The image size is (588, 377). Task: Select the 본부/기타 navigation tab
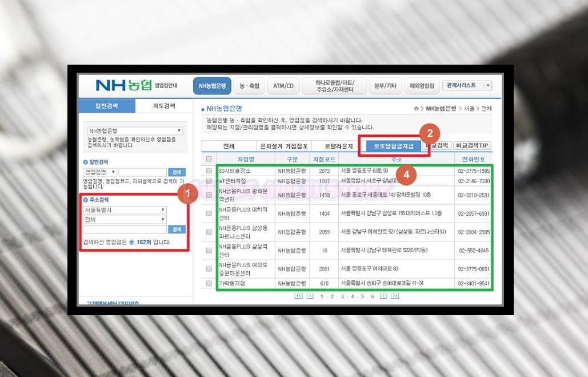[385, 86]
